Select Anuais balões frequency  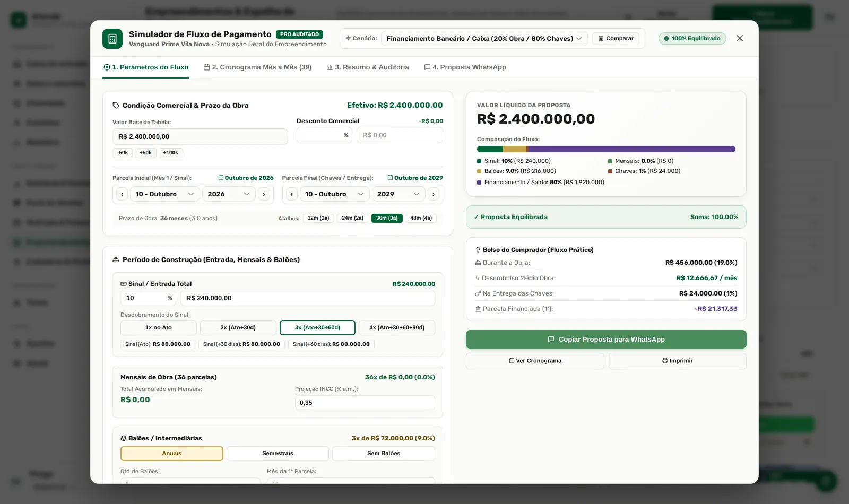click(x=172, y=454)
